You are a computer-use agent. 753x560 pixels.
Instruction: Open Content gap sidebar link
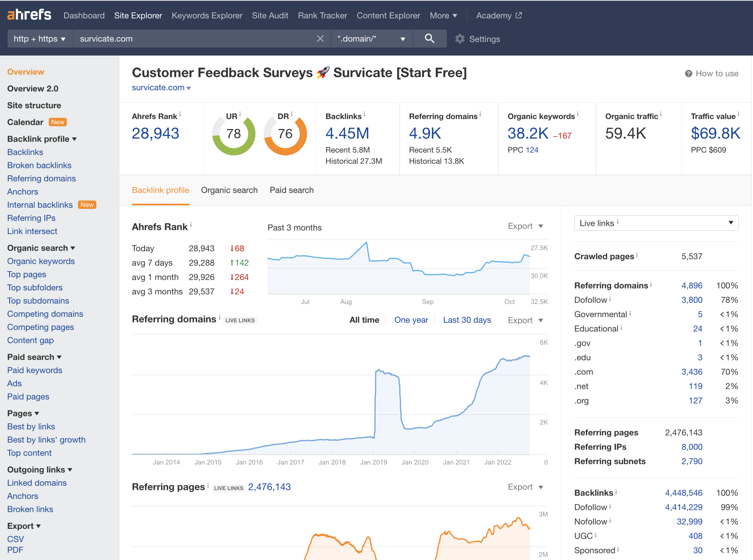(x=30, y=340)
